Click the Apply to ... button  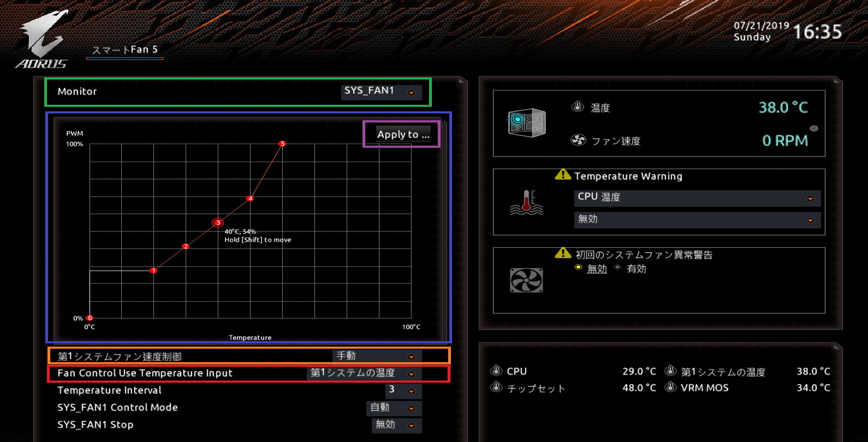[x=403, y=134]
